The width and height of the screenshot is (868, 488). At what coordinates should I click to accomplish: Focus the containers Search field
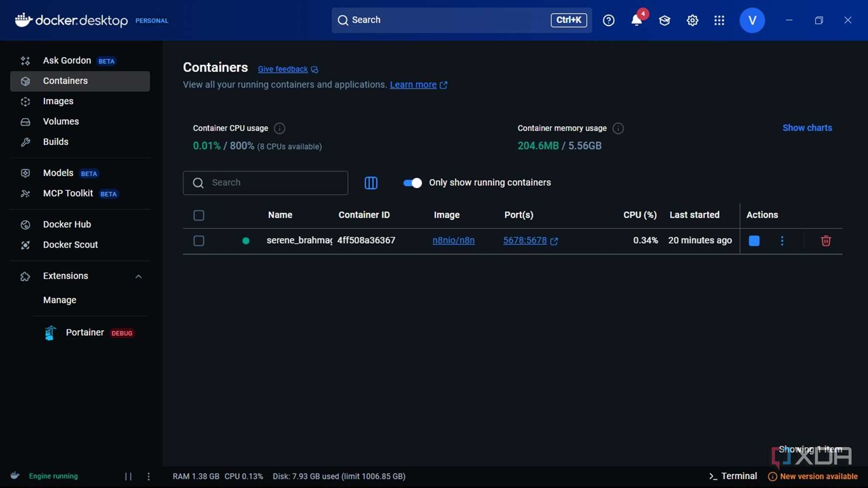point(266,183)
